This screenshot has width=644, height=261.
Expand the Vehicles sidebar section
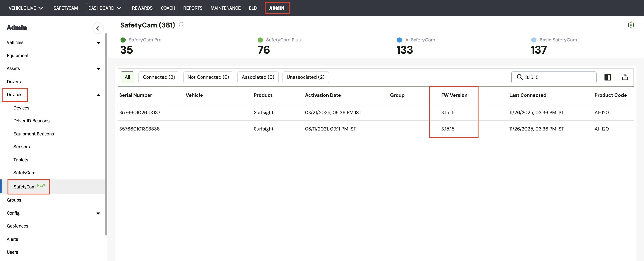98,43
